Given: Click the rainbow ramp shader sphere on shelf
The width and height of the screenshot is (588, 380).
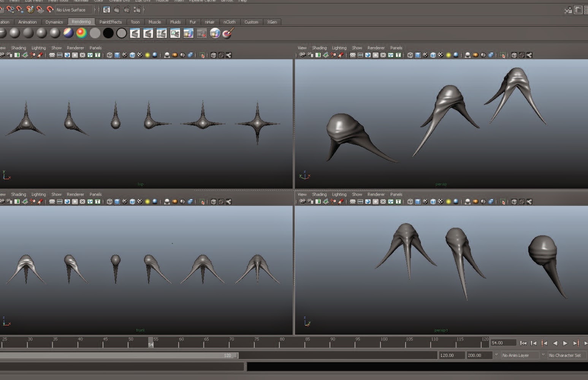Looking at the screenshot, I should [81, 33].
